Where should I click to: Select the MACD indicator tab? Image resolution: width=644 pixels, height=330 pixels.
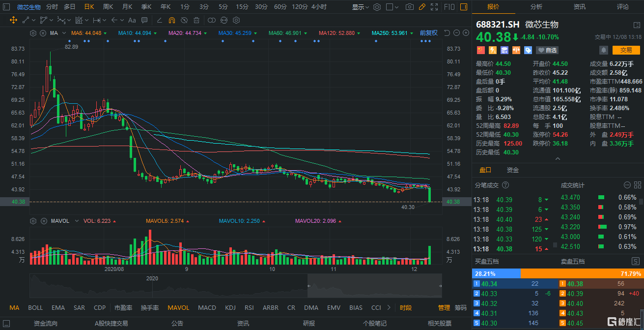pyautogui.click(x=207, y=308)
